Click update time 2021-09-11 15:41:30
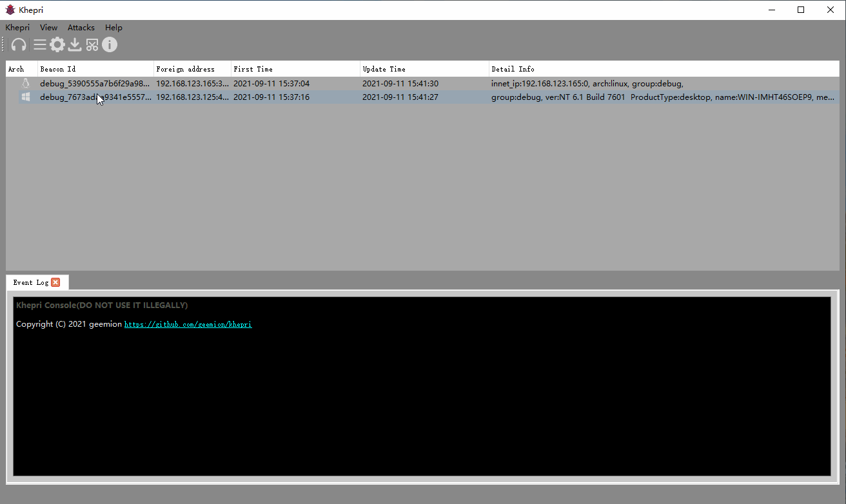Viewport: 846px width, 504px height. [x=400, y=84]
